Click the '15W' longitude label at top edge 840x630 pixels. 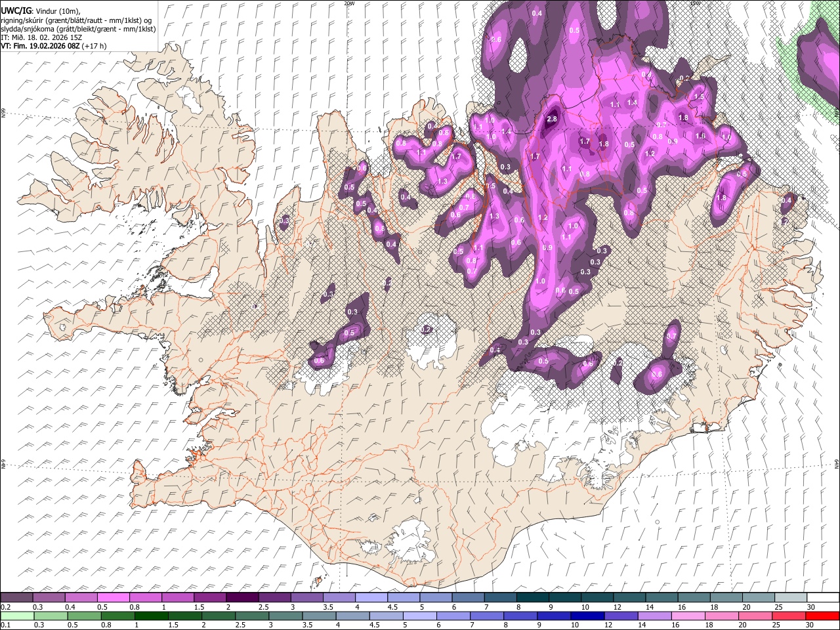pos(695,3)
